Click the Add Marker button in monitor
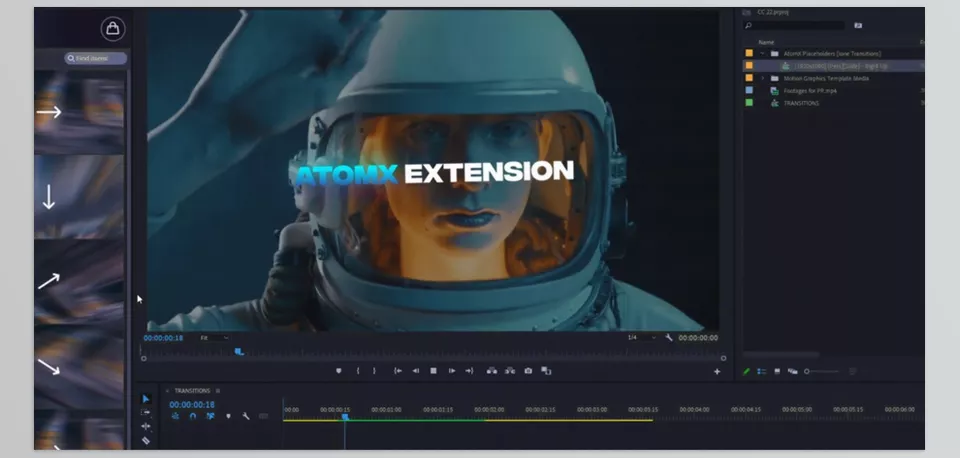 pyautogui.click(x=339, y=371)
